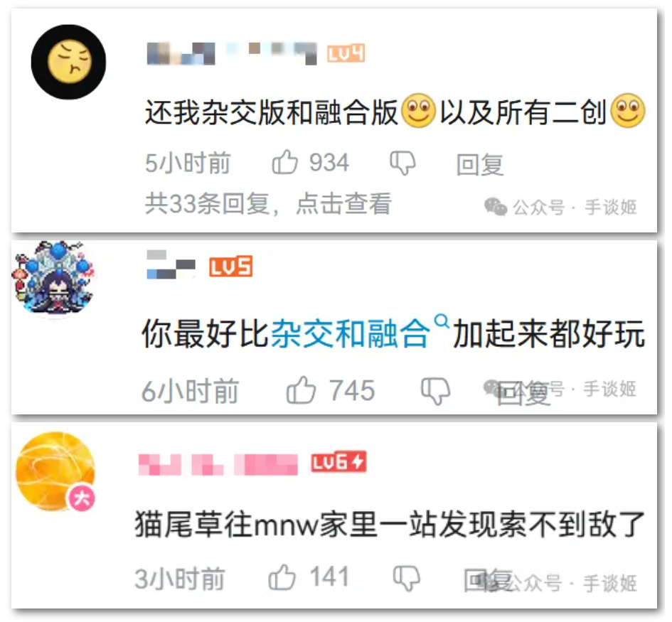The image size is (672, 622).
Task: Open the blue 杂交和融合 search link
Action: [x=351, y=333]
